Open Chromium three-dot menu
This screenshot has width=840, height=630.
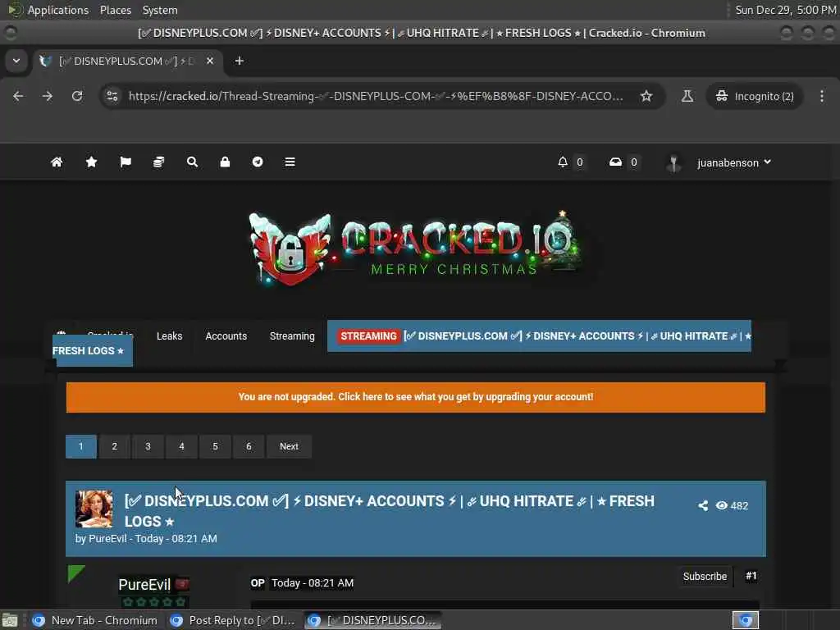point(822,96)
